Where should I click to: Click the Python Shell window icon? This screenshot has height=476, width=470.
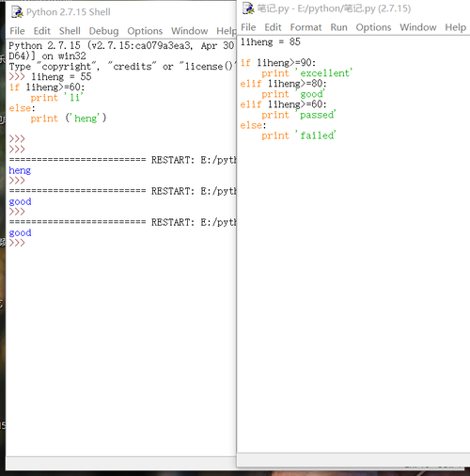tap(17, 12)
